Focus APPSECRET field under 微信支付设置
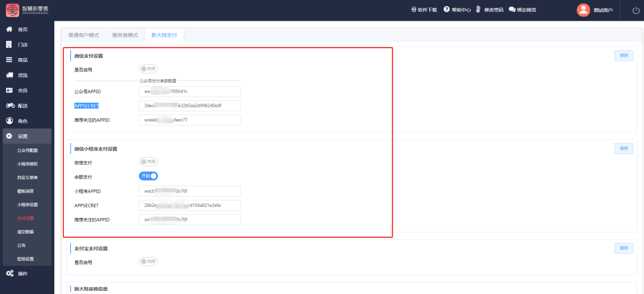The width and height of the screenshot is (644, 294). (x=190, y=105)
